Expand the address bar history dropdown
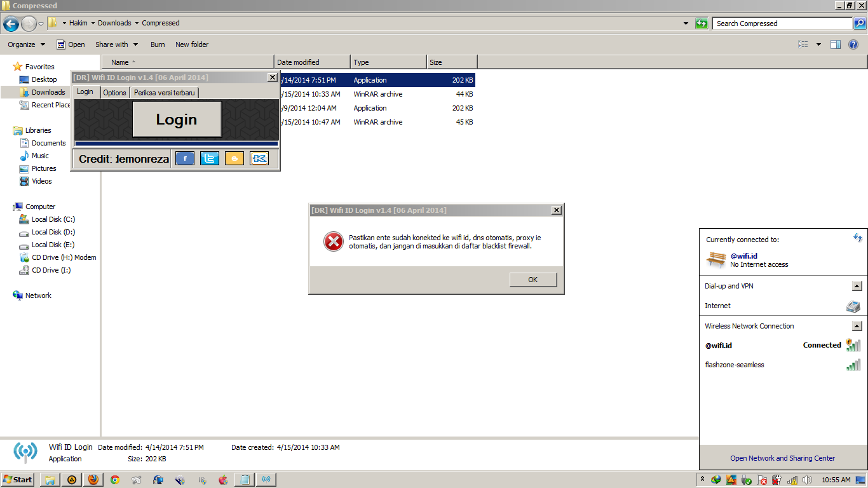The image size is (868, 488). [x=686, y=24]
